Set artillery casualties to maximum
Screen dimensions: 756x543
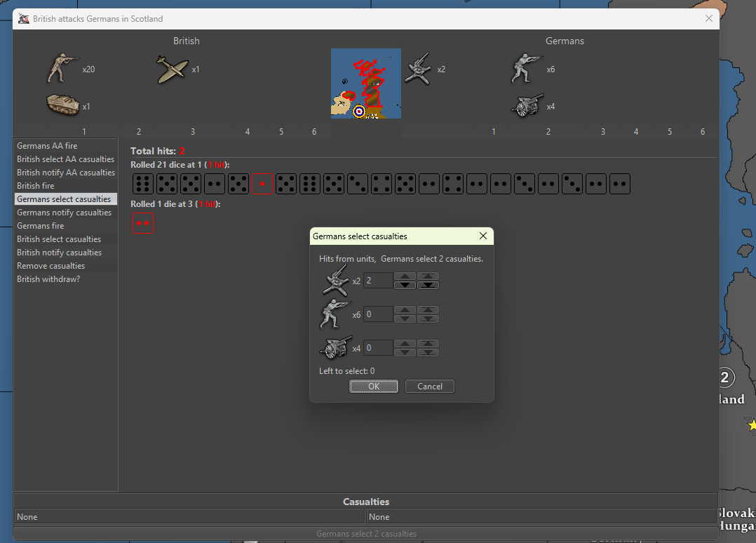point(428,343)
